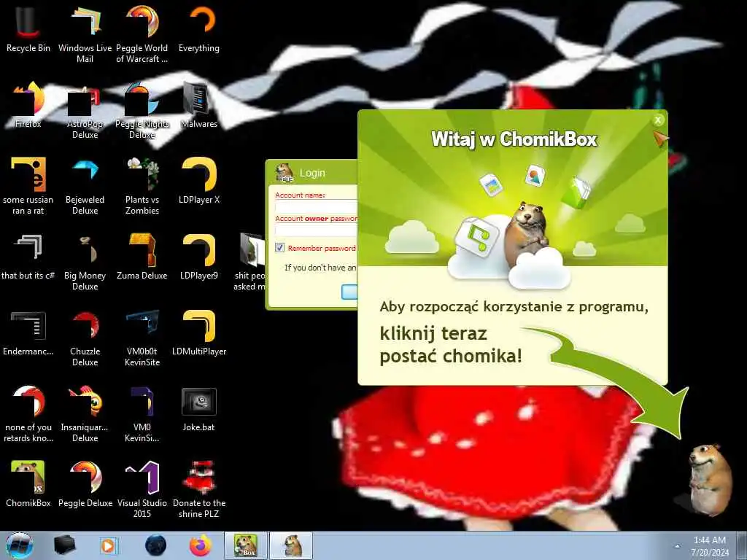Launch LDPlayer X desktop icon
This screenshot has height=560, width=747.
(199, 181)
